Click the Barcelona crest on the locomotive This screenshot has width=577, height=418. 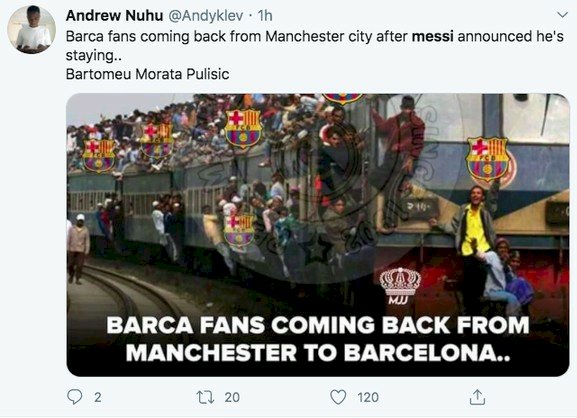point(487,159)
